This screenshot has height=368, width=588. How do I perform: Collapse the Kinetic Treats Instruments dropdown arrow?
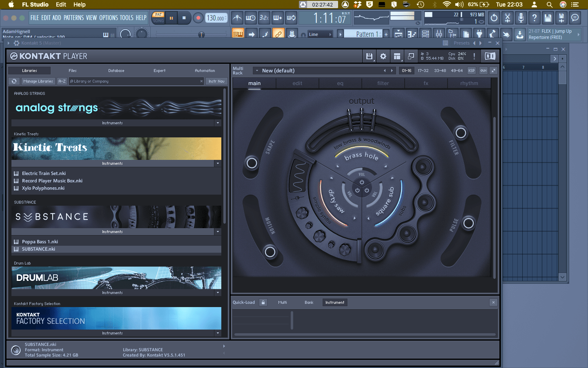click(x=218, y=164)
